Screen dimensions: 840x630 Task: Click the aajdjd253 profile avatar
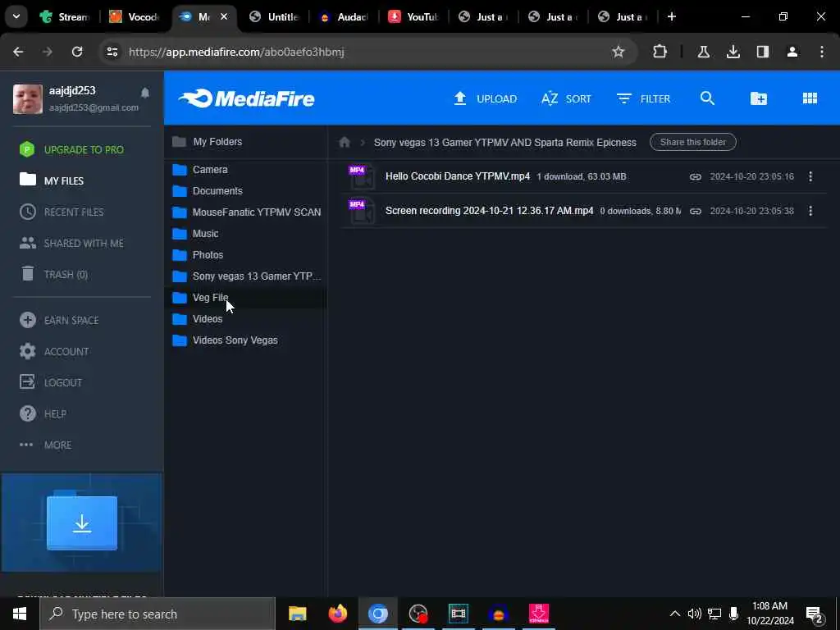click(28, 98)
